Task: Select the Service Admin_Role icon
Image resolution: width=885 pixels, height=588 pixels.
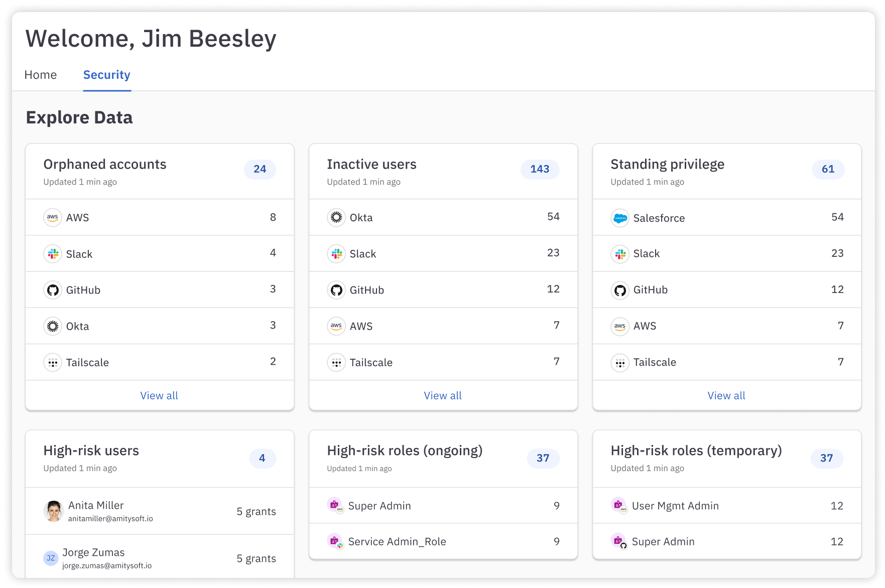Action: pos(336,541)
